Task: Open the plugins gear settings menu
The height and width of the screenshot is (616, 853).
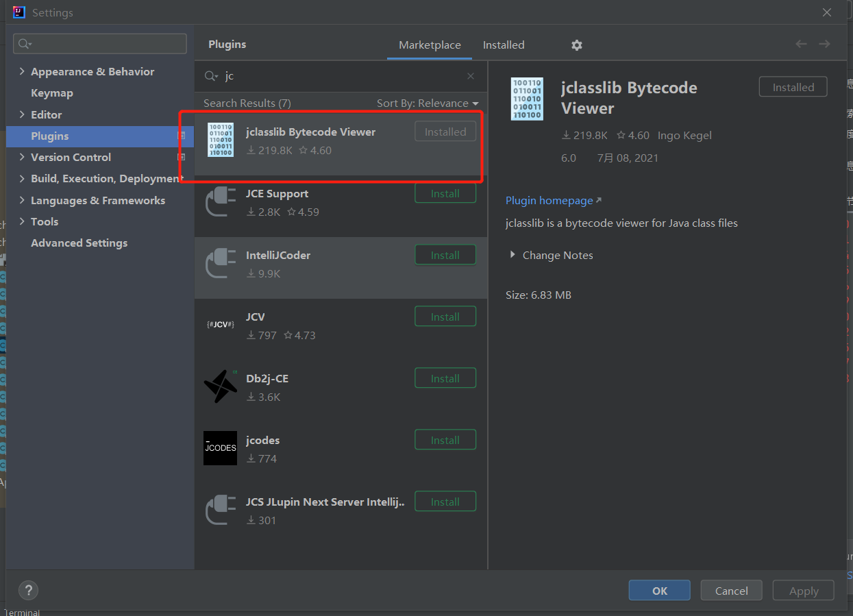Action: [x=577, y=45]
